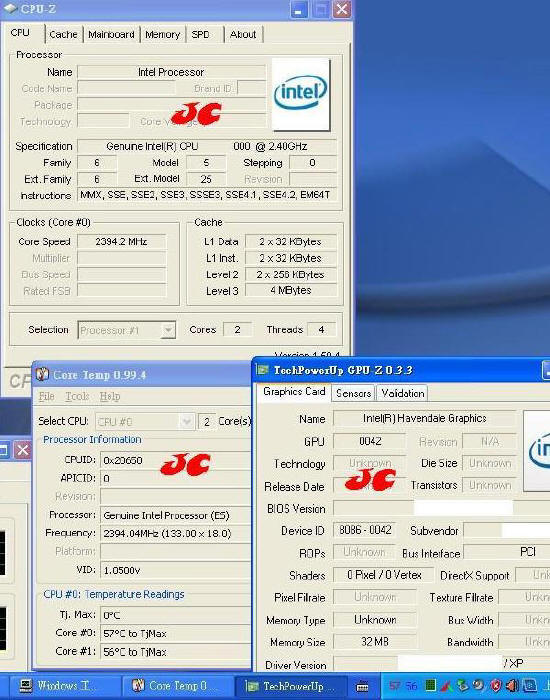Viewport: 550px width, 700px height.
Task: Click the network monitor tray icon
Action: [x=529, y=686]
